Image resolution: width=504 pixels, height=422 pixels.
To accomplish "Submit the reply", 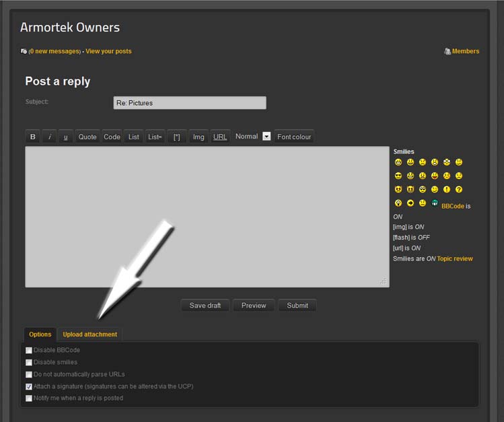I will pyautogui.click(x=297, y=306).
